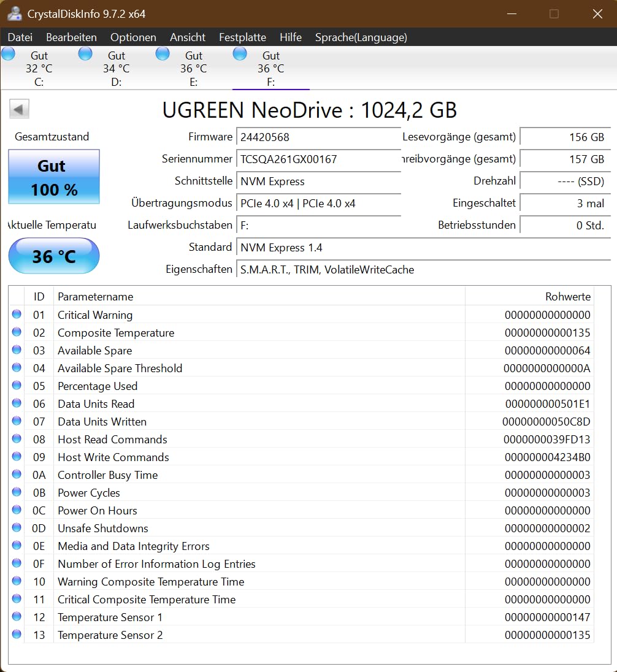
Task: Click the Betriebsstunden value 0 Std.
Action: click(x=565, y=226)
